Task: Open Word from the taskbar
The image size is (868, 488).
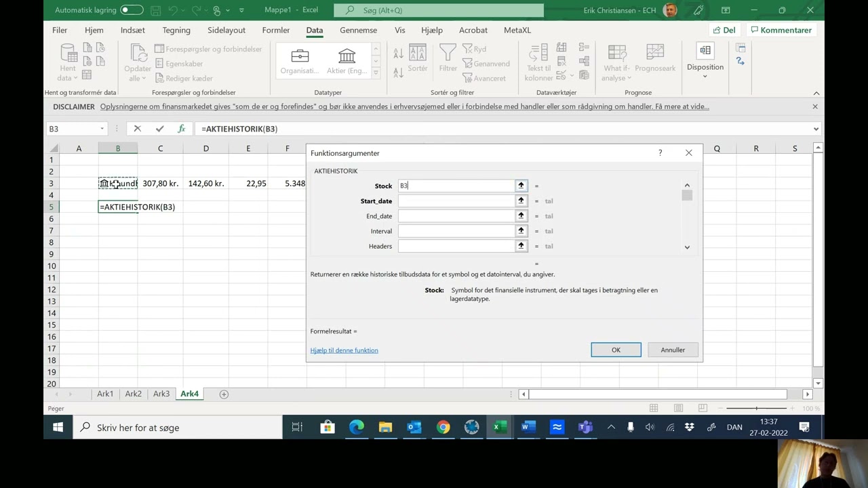Action: click(528, 427)
